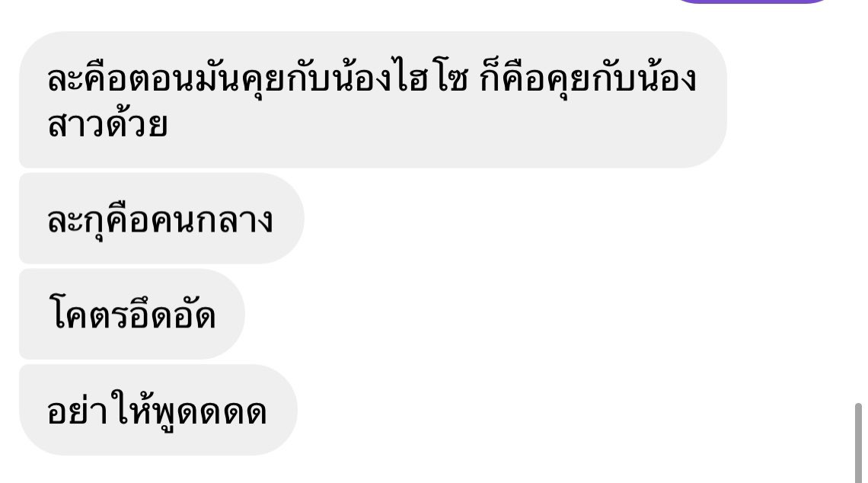
Task: Click the word "สาวด้วย" in first message
Action: point(107,125)
